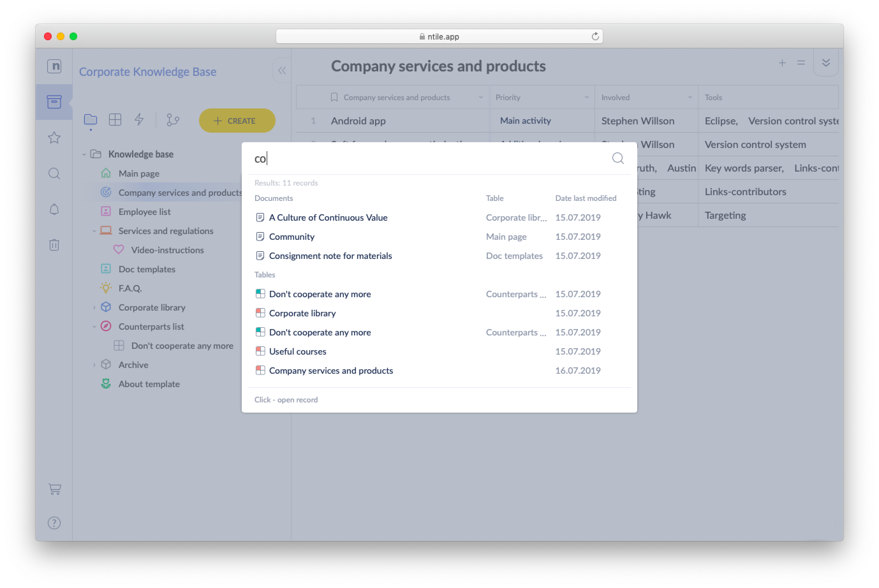This screenshot has width=879, height=588.
Task: Open Doc templates tree item
Action: tap(147, 269)
